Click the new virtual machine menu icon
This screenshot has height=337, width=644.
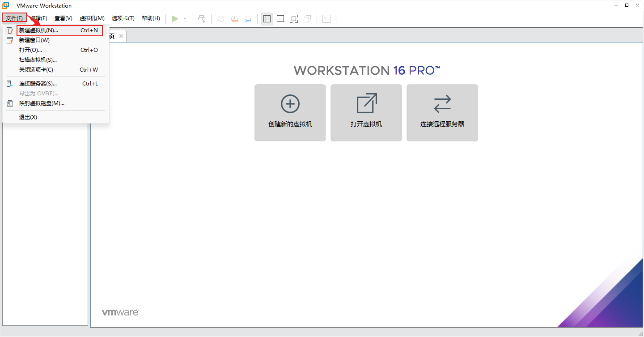[x=10, y=30]
